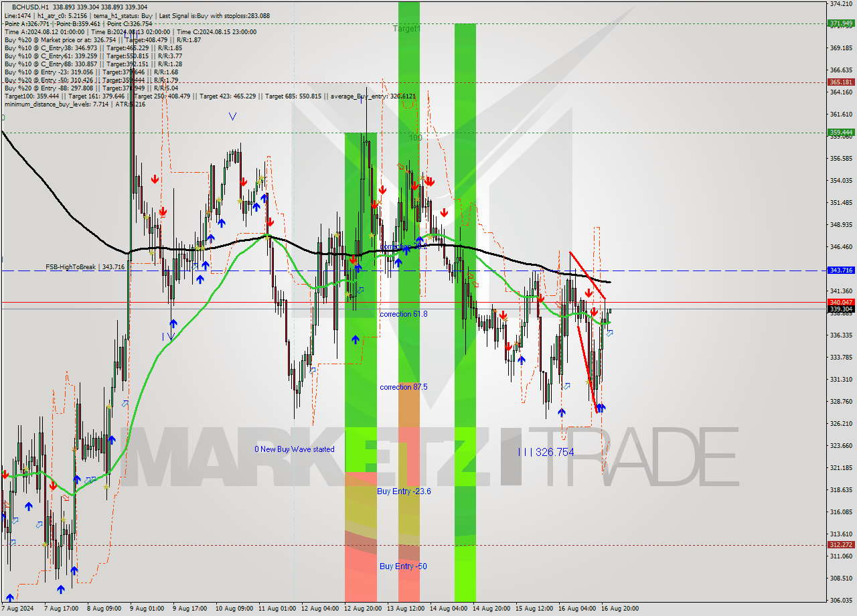The width and height of the screenshot is (857, 616).
Task: Select the 361.360 price axis value
Action: tap(841, 114)
